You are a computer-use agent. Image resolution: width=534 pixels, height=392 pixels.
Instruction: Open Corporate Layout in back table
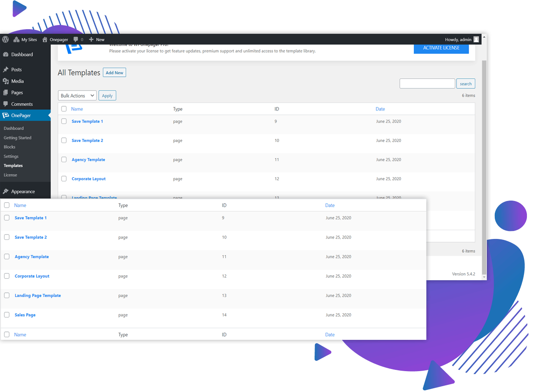(88, 179)
